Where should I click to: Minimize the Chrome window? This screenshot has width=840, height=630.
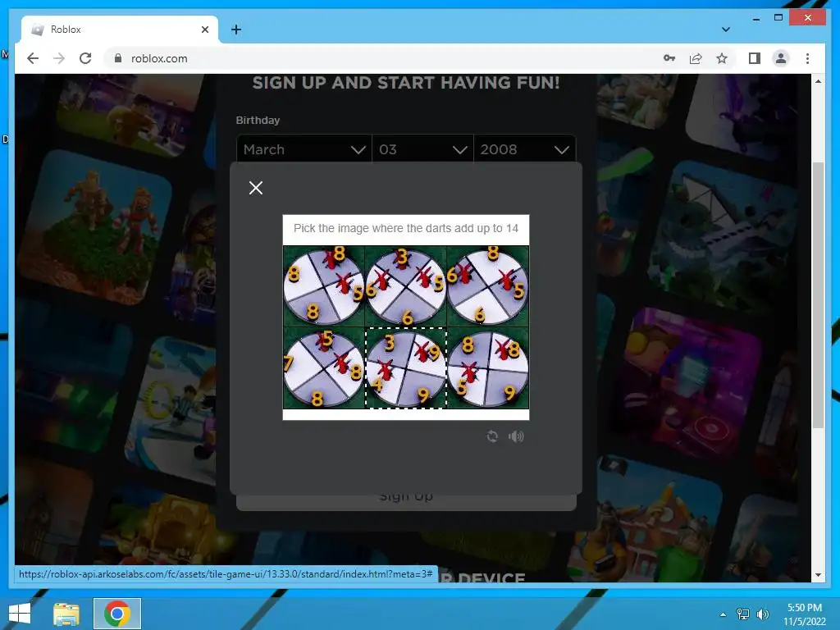[756, 18]
